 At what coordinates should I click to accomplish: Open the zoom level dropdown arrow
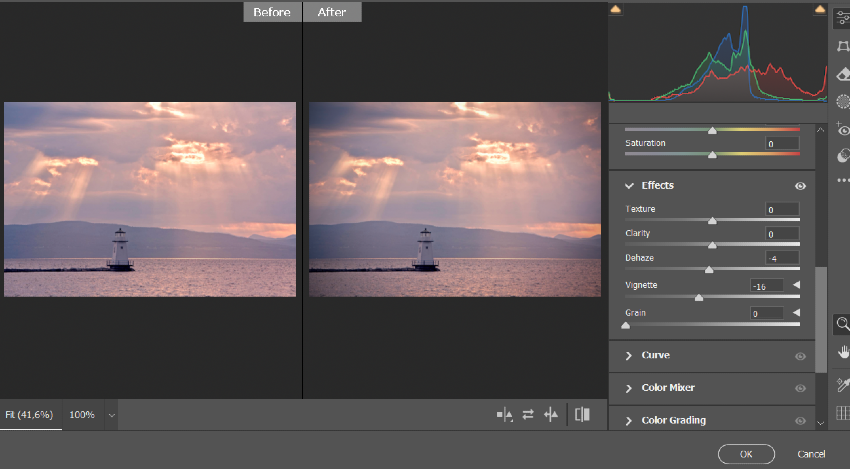tap(111, 414)
